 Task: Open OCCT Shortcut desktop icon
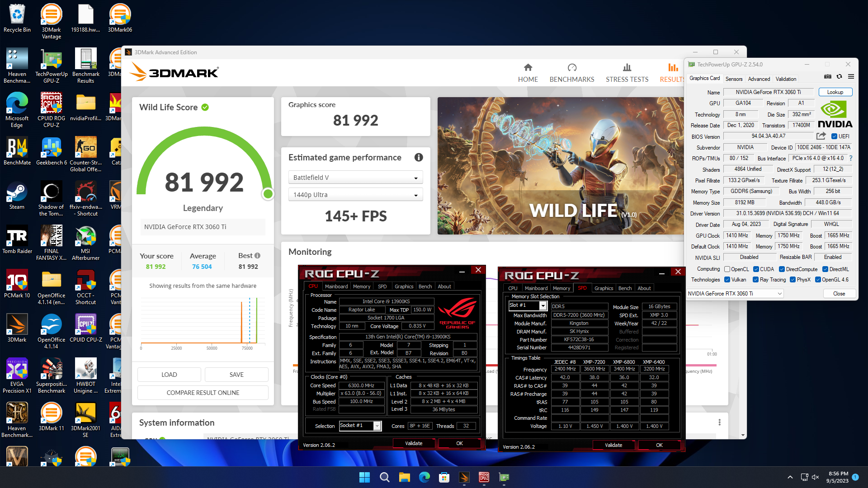pyautogui.click(x=86, y=287)
